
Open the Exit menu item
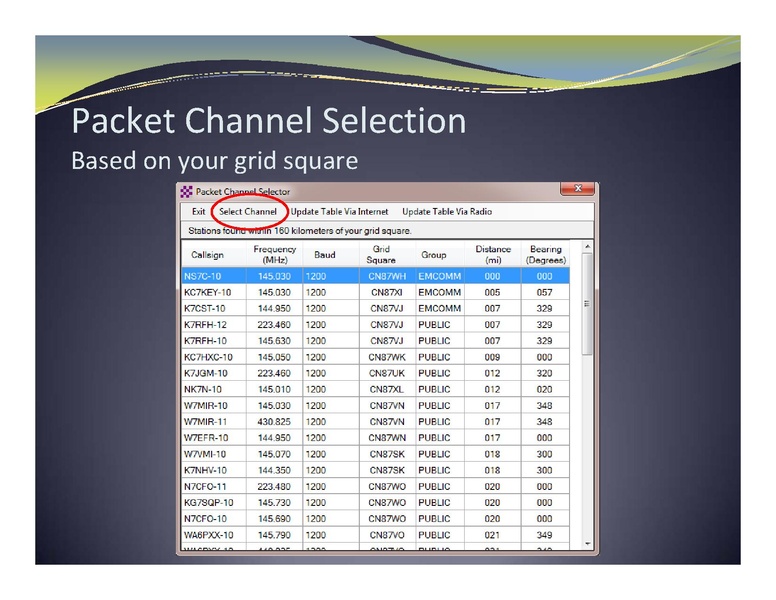(x=198, y=212)
